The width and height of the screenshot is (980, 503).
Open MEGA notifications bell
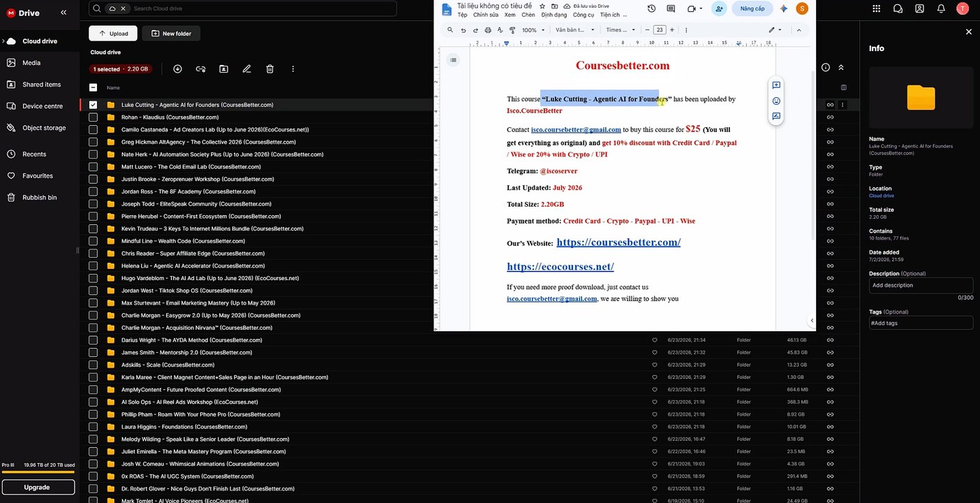[x=941, y=8]
